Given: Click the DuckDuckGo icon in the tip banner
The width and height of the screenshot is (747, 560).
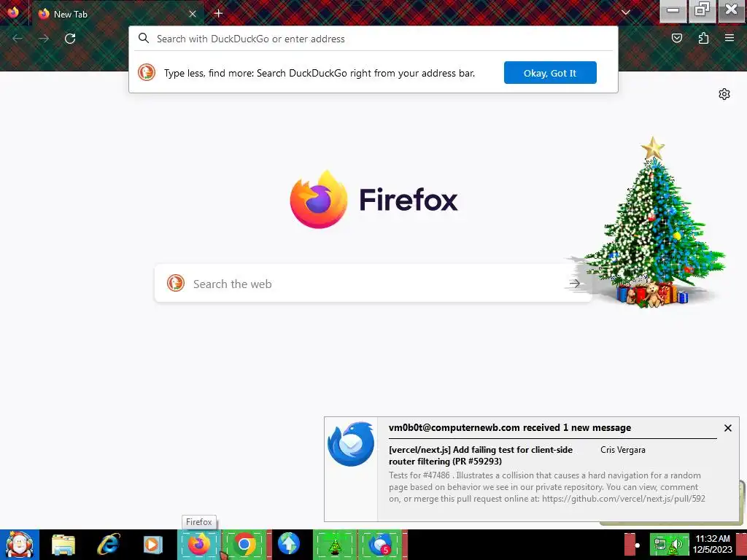Looking at the screenshot, I should pyautogui.click(x=147, y=72).
